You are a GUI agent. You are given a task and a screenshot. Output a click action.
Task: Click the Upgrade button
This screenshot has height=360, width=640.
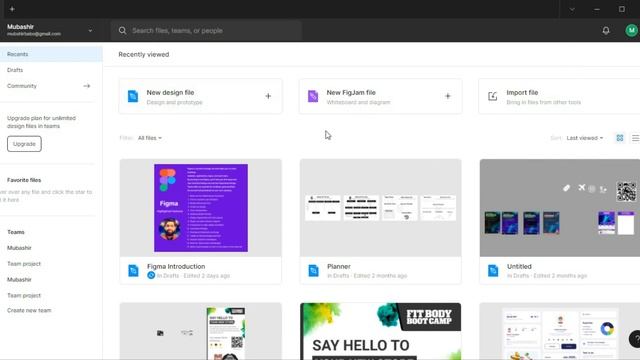click(24, 144)
